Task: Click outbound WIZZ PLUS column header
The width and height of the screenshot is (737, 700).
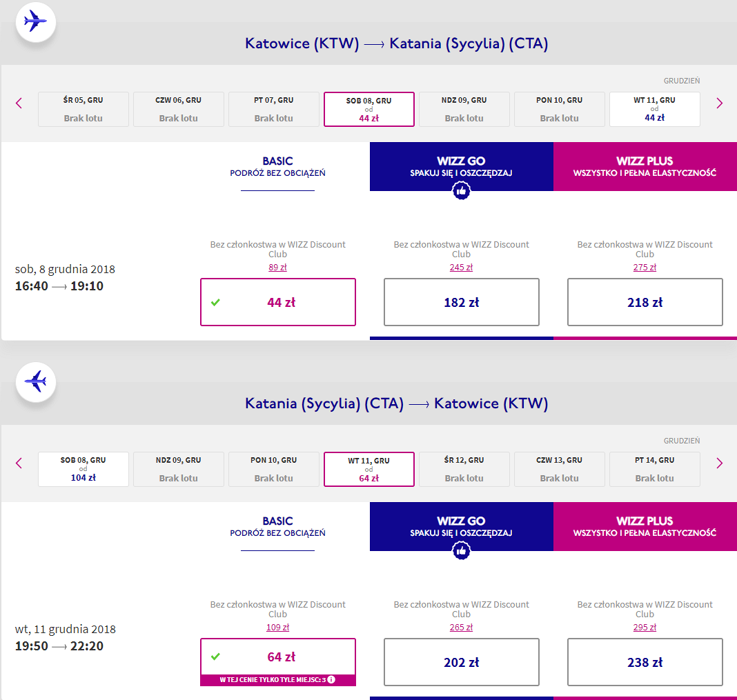Action: (645, 167)
